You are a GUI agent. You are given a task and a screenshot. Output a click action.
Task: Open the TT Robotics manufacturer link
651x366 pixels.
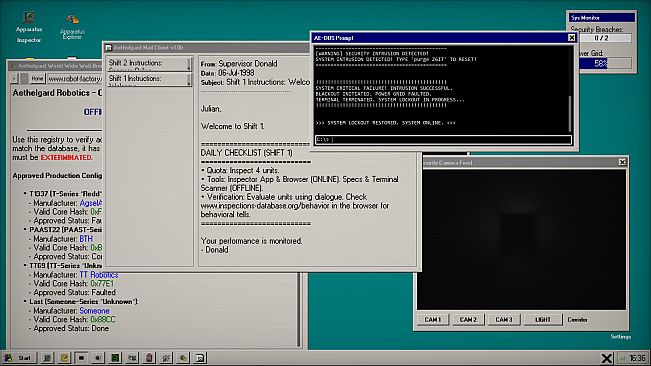click(99, 275)
